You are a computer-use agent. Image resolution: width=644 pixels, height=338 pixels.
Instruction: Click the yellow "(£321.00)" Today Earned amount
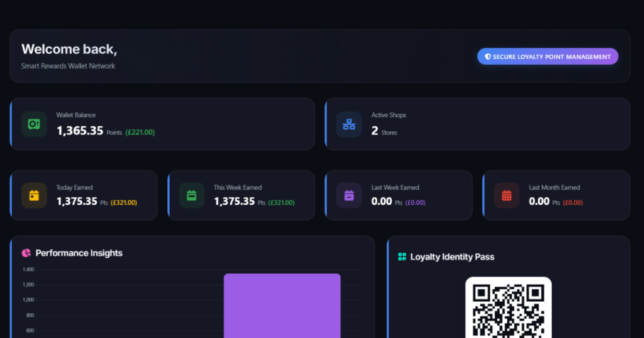tap(124, 203)
